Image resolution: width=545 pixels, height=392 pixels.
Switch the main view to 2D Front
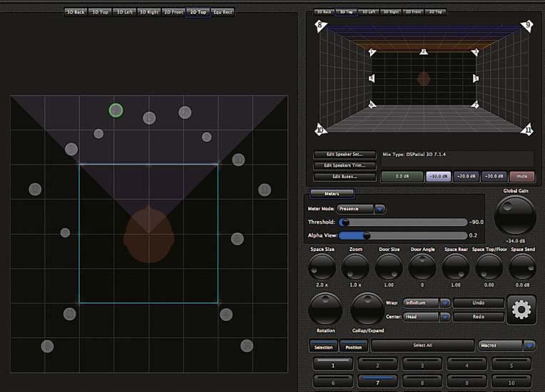click(173, 12)
